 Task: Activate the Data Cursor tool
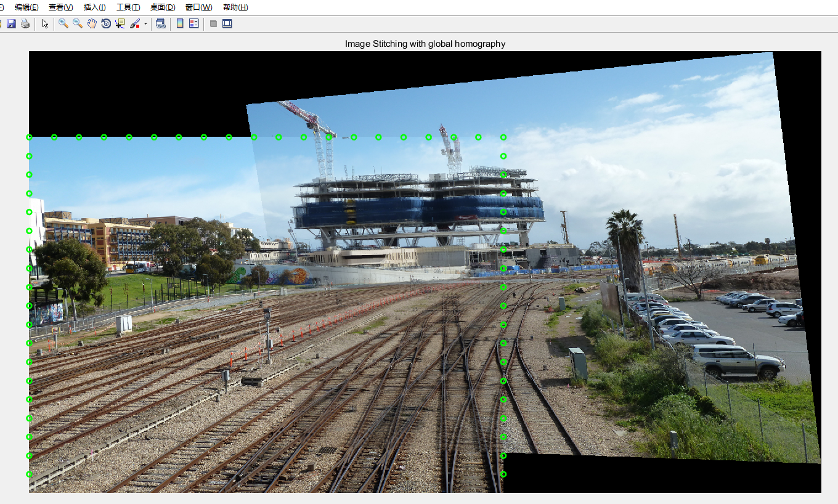120,23
